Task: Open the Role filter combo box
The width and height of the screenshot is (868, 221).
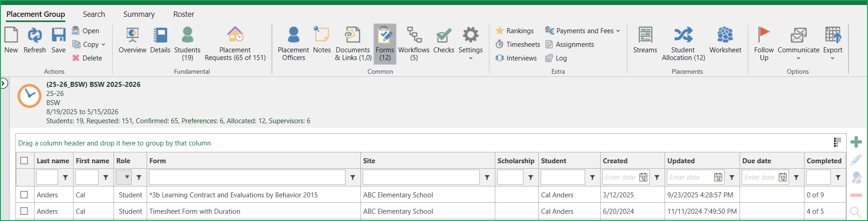Action: point(123,177)
